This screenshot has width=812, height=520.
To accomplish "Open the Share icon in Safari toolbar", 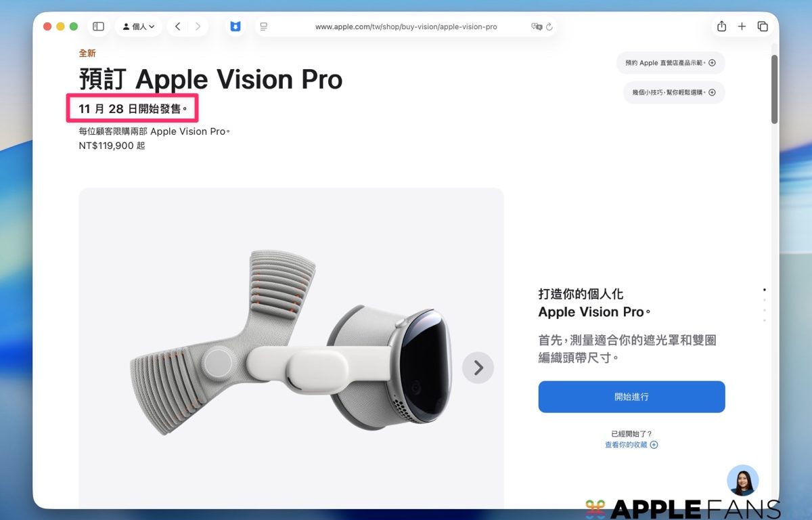I will (721, 26).
